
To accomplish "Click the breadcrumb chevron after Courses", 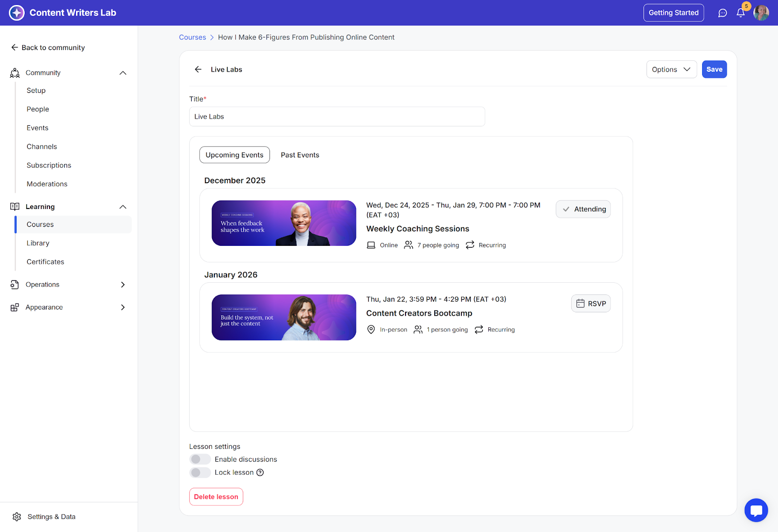I will tap(212, 37).
